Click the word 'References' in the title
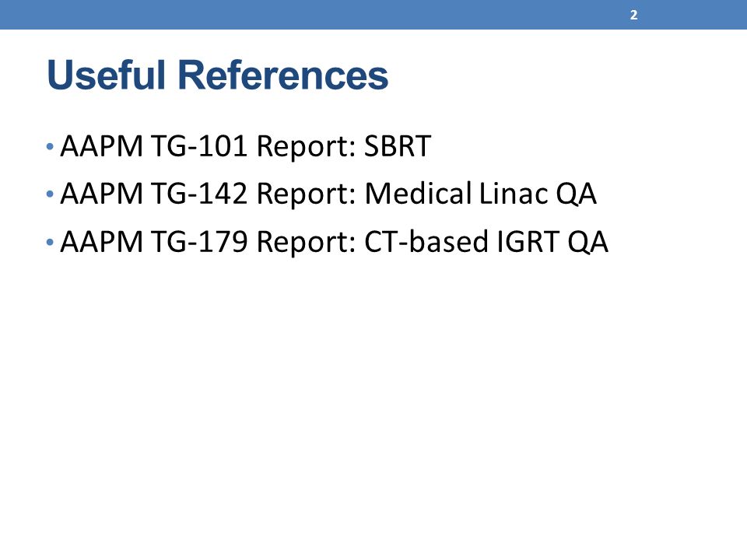The image size is (747, 560). tap(283, 75)
